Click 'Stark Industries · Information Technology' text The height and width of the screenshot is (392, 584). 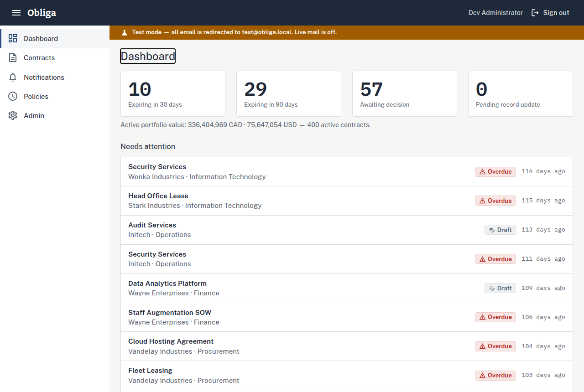click(195, 206)
